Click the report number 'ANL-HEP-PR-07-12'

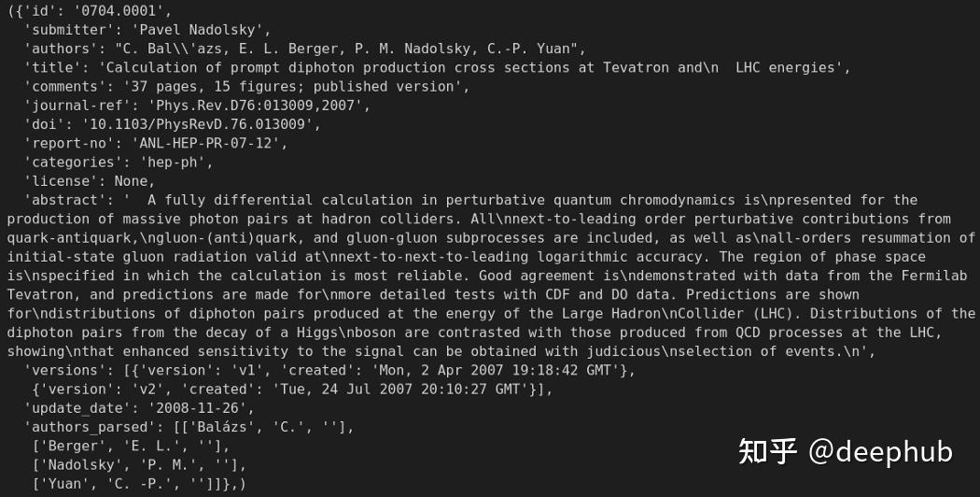pos(211,143)
